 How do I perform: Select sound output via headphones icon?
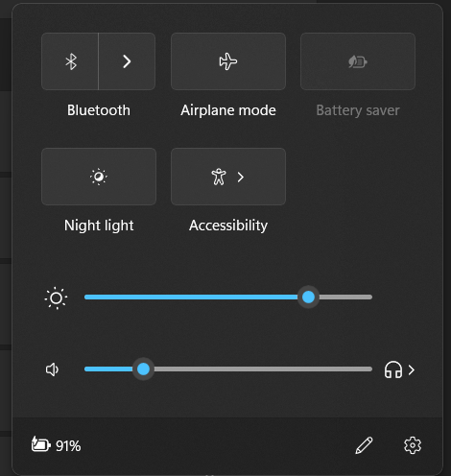pyautogui.click(x=392, y=369)
